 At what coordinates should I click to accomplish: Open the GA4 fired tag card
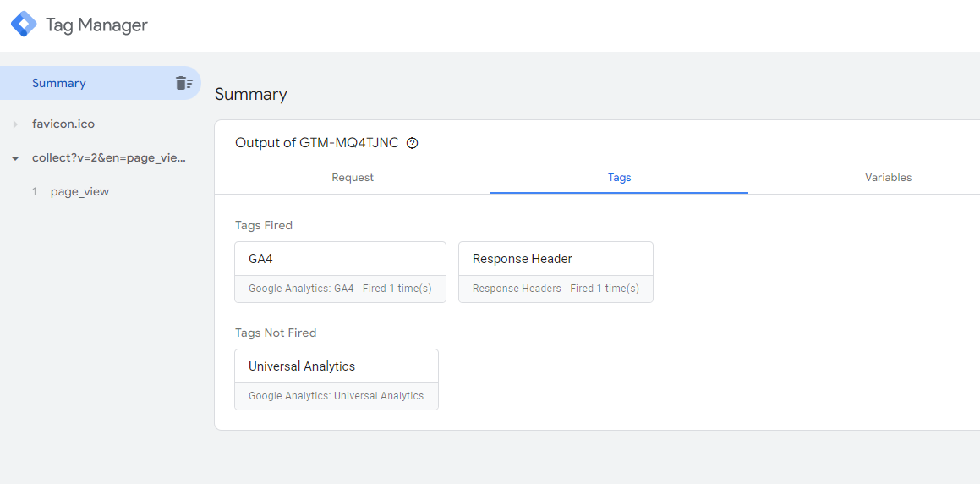click(340, 272)
